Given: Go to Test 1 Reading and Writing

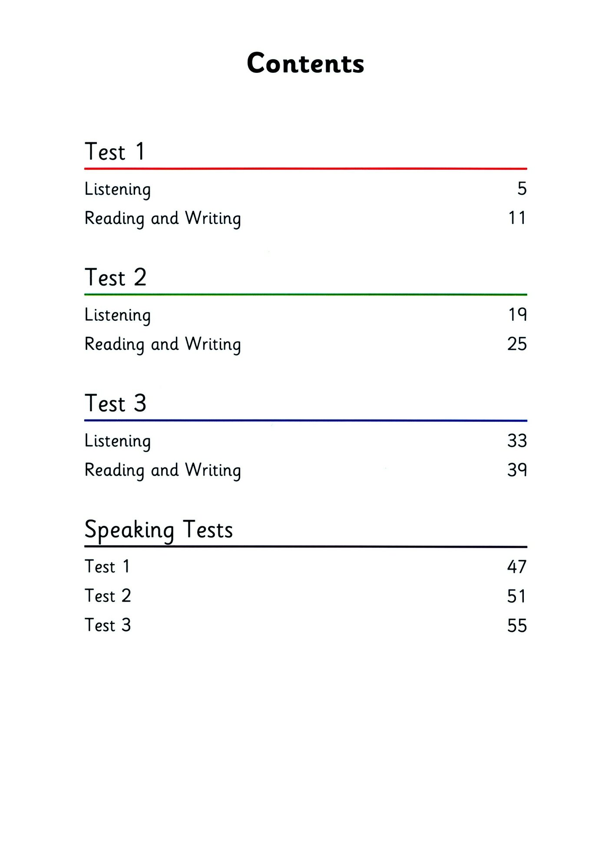Looking at the screenshot, I should coord(162,218).
